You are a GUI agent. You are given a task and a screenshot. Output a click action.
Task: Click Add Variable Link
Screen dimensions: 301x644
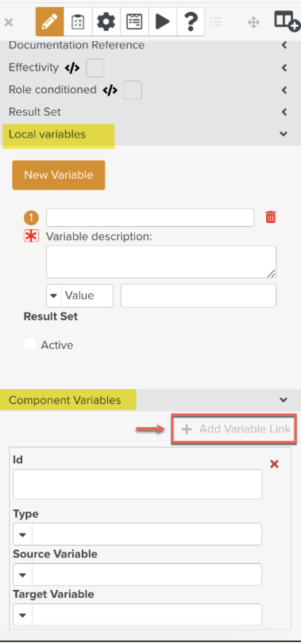tap(235, 429)
